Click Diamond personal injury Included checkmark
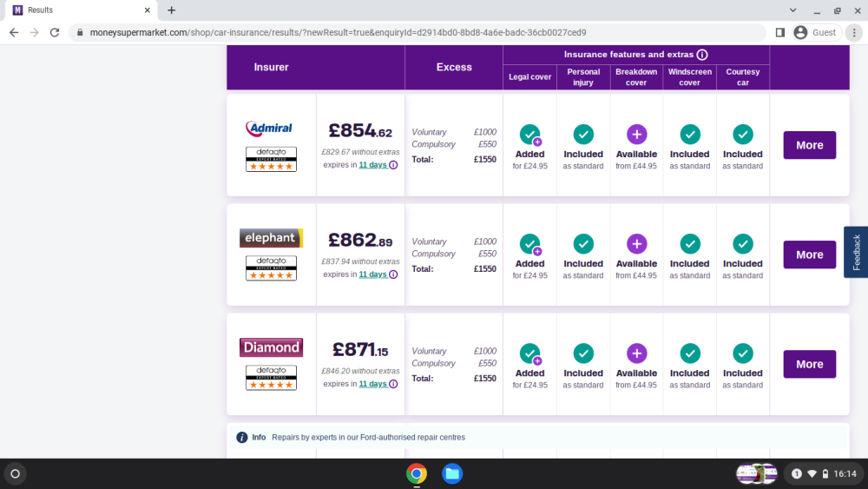Viewport: 868px width, 489px height. tap(583, 354)
